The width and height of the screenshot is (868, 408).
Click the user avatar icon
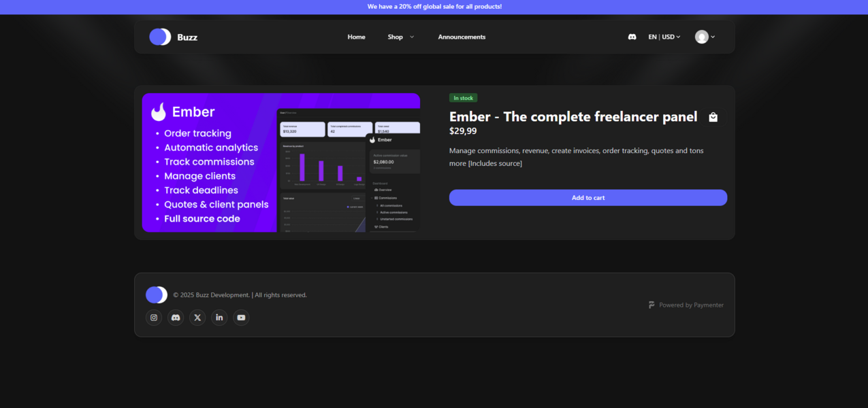tap(701, 37)
